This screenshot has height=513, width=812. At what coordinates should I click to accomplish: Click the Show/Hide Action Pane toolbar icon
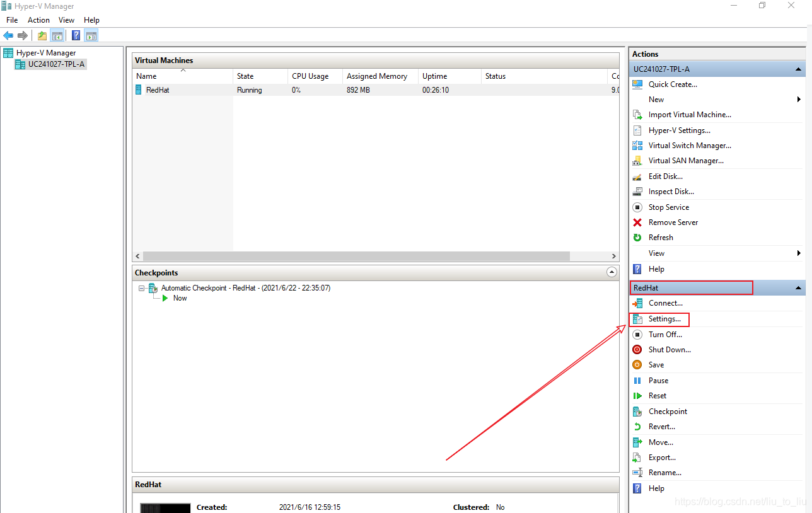pyautogui.click(x=91, y=35)
